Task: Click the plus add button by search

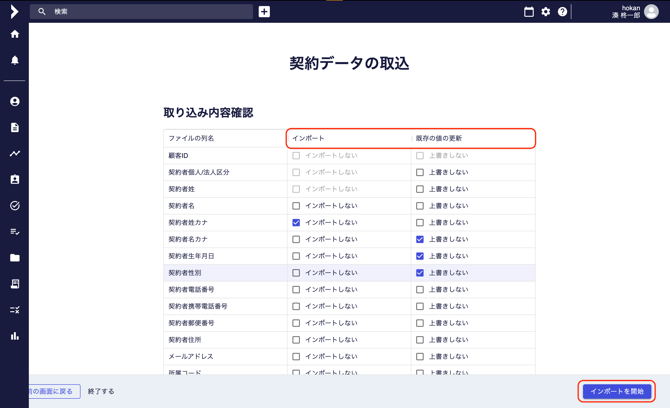Action: (x=264, y=12)
